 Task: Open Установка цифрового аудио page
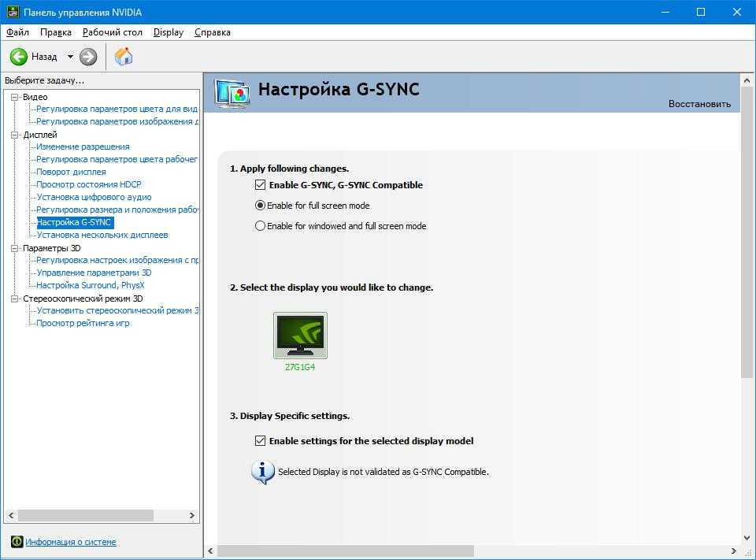click(x=94, y=197)
